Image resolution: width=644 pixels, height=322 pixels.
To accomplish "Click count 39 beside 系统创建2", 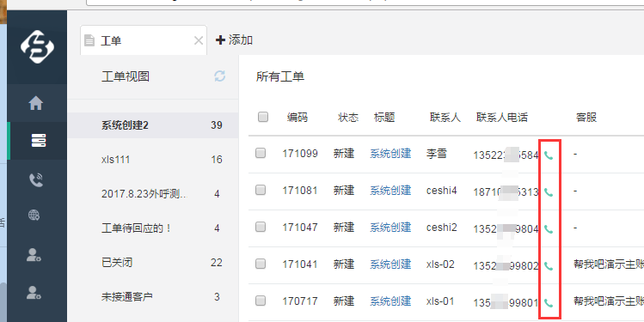I will [217, 125].
